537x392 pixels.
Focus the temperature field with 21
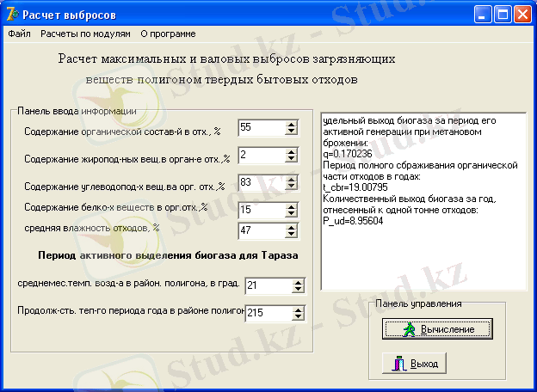point(268,286)
